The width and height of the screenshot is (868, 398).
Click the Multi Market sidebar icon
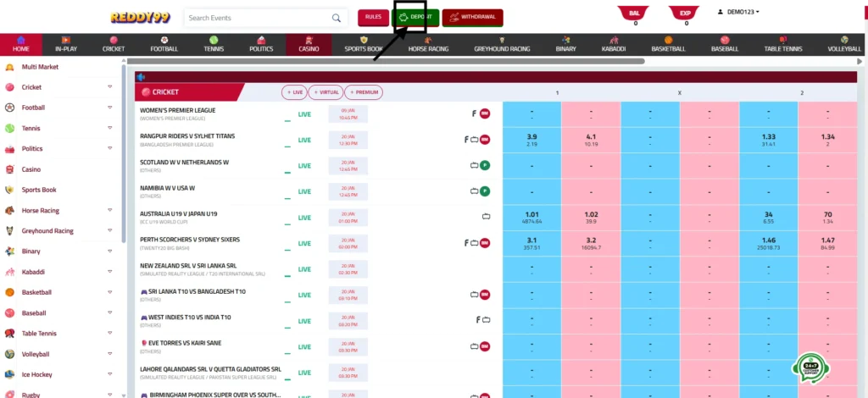[x=9, y=67]
